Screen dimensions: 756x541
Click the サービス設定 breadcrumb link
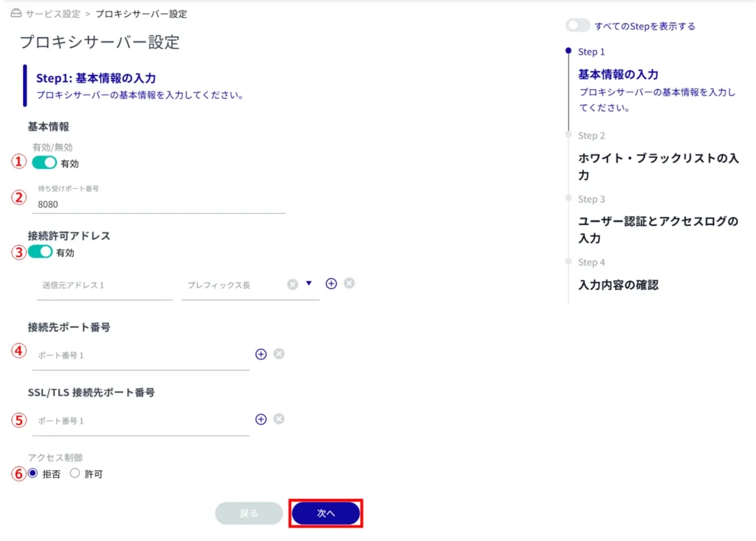(x=52, y=14)
